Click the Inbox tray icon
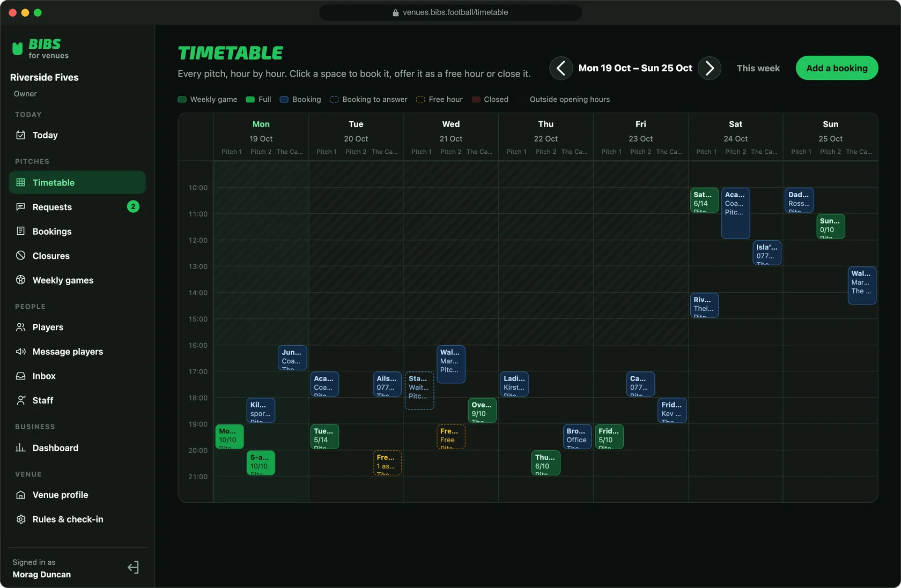The width and height of the screenshot is (901, 588). [20, 376]
